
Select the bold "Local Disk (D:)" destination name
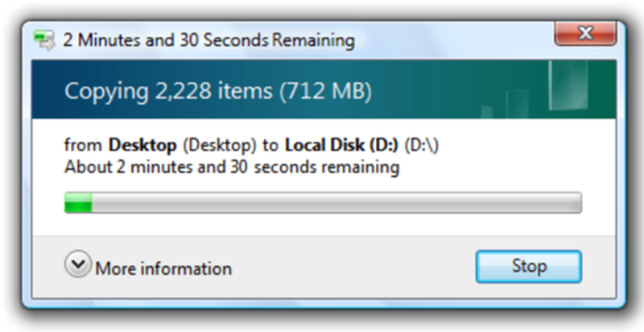pos(341,146)
